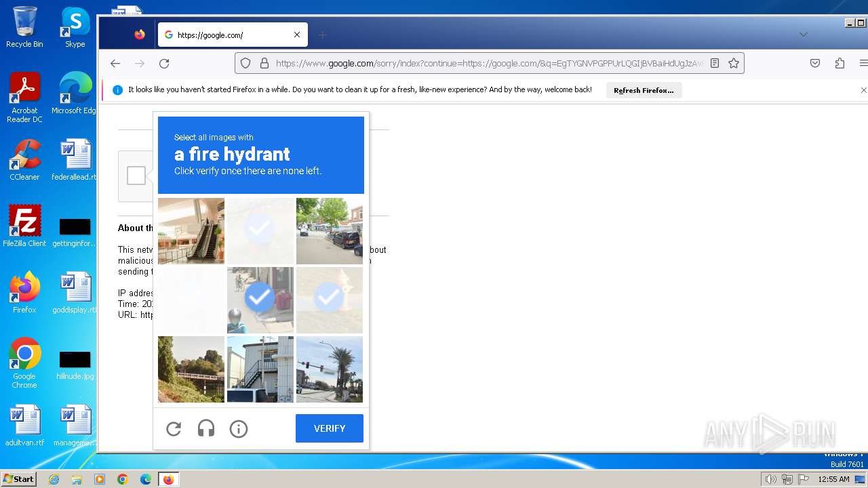Screen dimensions: 868x488
Task: Open a new tab
Action: 323,35
